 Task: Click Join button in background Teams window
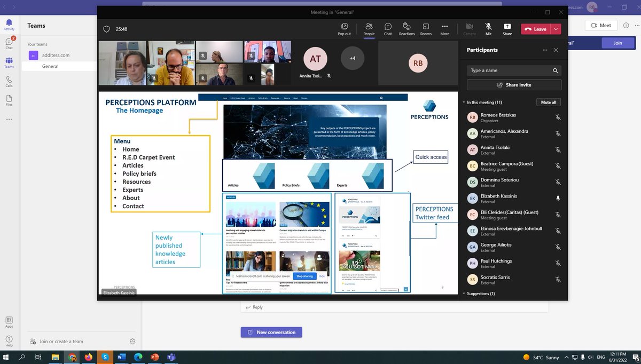tap(618, 43)
